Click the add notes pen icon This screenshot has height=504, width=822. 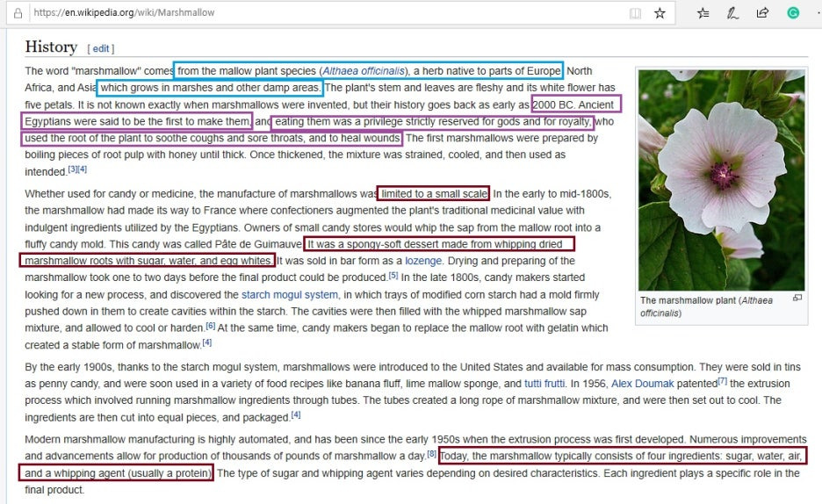732,13
